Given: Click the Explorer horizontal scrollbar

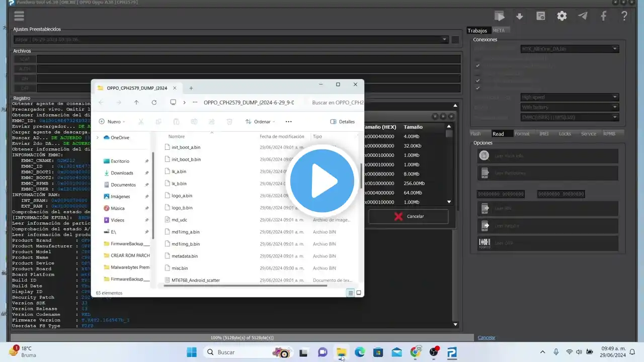Looking at the screenshot, I should click(246, 286).
